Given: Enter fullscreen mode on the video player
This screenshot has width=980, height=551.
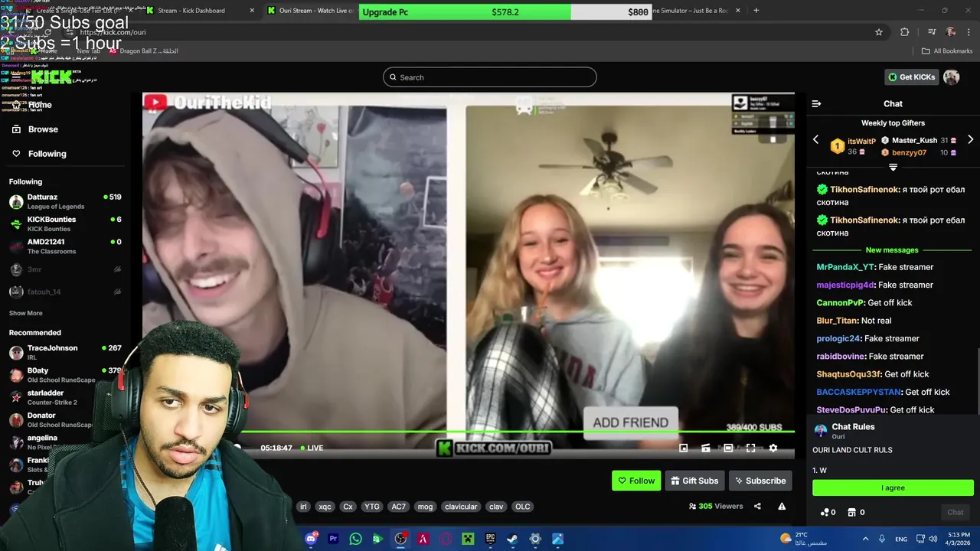Looking at the screenshot, I should pos(750,448).
